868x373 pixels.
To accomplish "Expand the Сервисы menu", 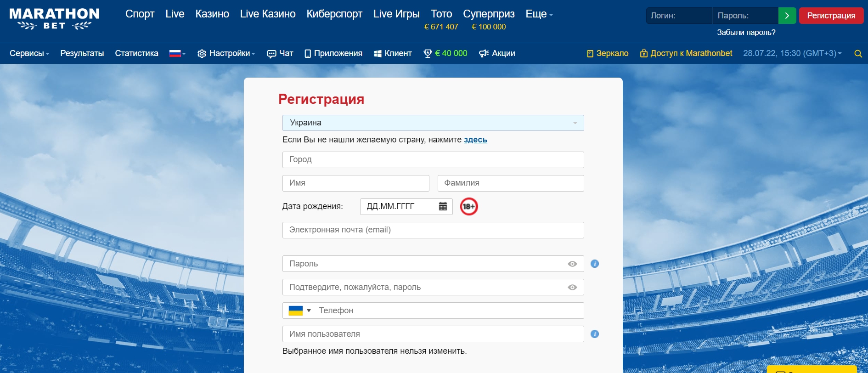I will click(29, 53).
